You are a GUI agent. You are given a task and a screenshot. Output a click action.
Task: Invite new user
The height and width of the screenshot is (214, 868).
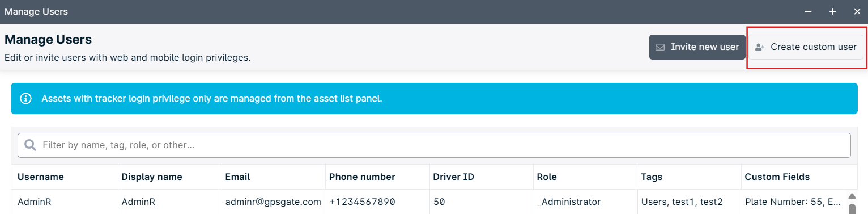tap(697, 47)
